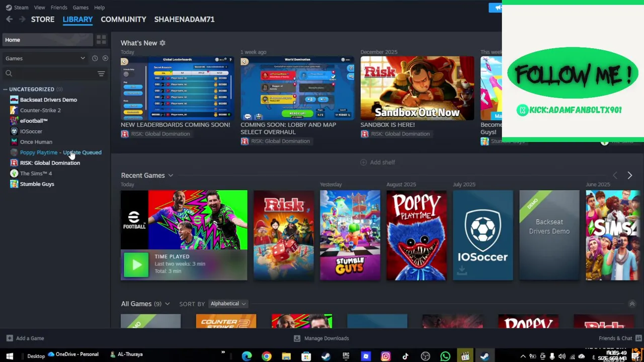This screenshot has height=362, width=644.
Task: Launch Google Chrome from the taskbar
Action: click(x=267, y=356)
